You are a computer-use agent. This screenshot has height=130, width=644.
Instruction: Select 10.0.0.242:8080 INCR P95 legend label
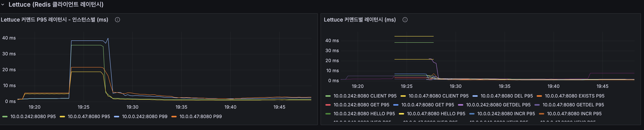coord(506,114)
